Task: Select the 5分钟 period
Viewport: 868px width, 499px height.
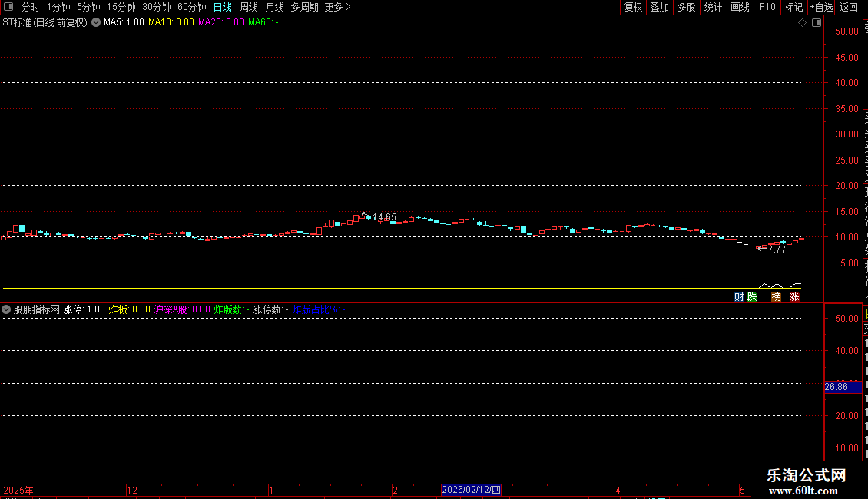Action: [x=88, y=7]
